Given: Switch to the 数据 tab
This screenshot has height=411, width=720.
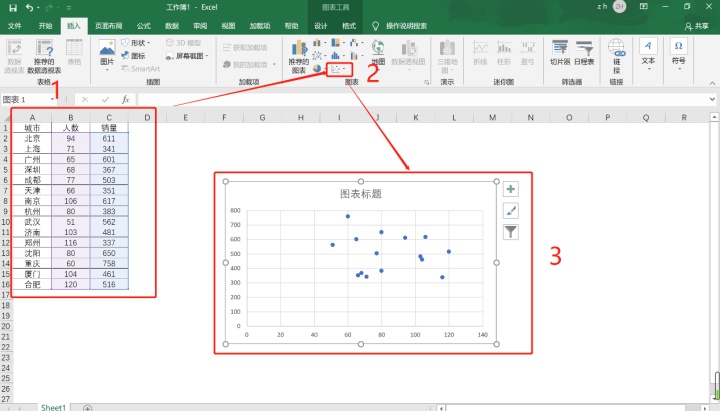Looking at the screenshot, I should [172, 26].
